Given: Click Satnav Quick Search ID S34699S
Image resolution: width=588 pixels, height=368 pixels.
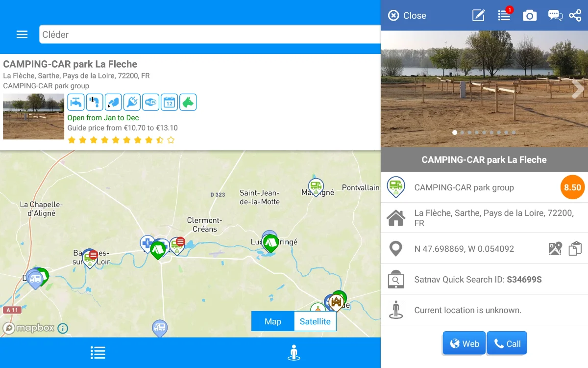Looking at the screenshot, I should (478, 280).
